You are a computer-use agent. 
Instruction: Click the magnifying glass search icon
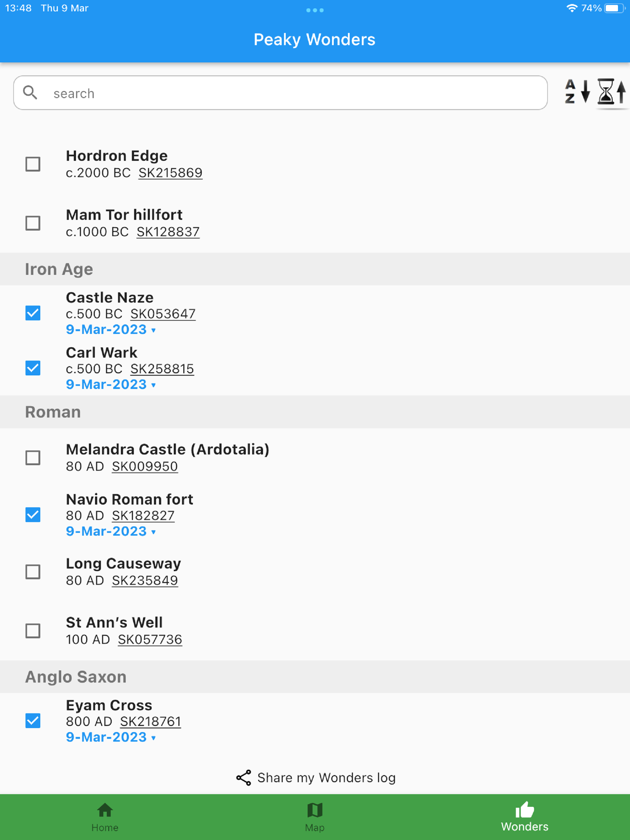point(30,92)
